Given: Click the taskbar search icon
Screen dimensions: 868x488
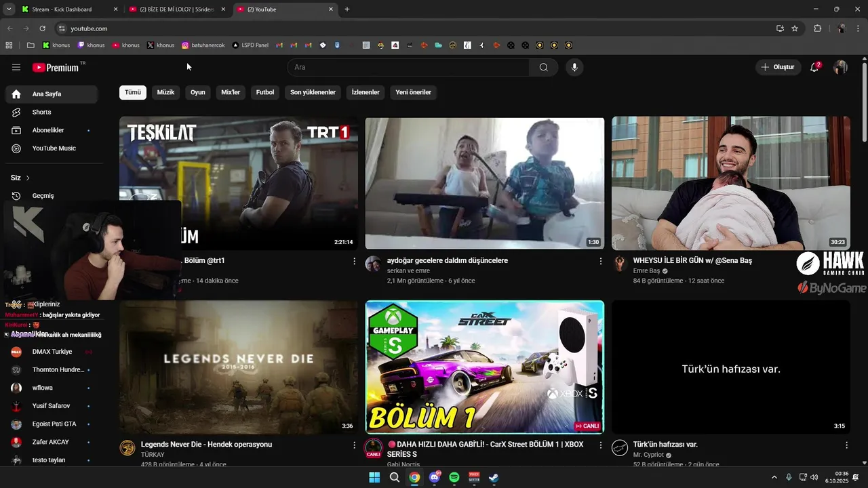Looking at the screenshot, I should [394, 477].
